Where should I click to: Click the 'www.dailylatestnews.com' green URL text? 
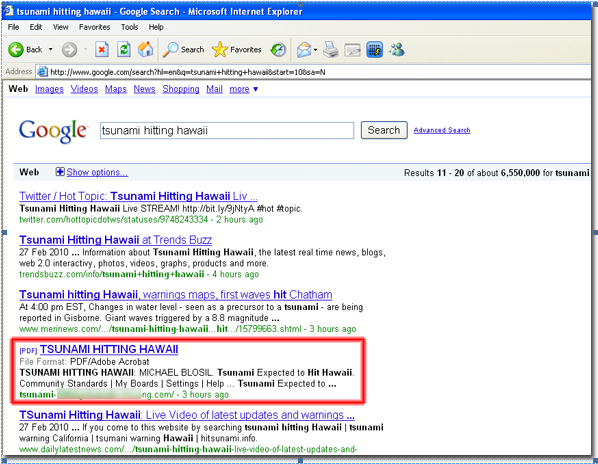[x=188, y=449]
